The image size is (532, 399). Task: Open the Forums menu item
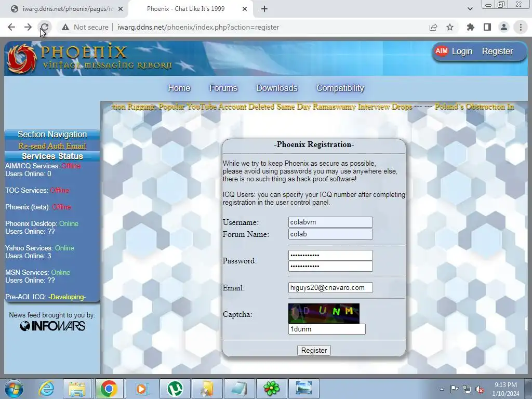pos(223,88)
